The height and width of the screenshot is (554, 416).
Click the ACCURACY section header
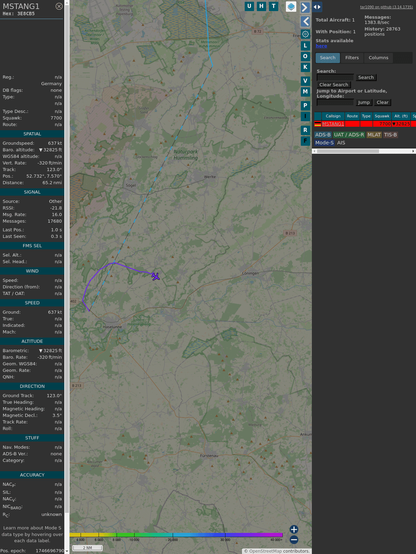click(x=32, y=475)
